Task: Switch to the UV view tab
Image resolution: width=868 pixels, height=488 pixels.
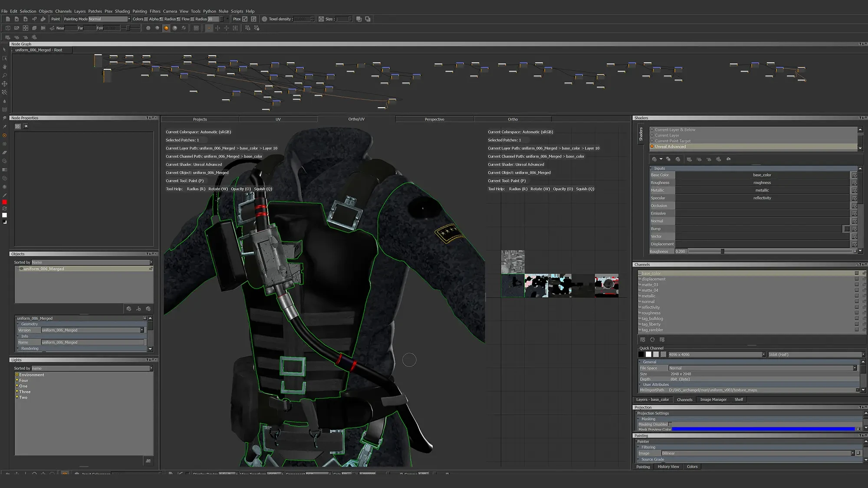Action: point(278,119)
